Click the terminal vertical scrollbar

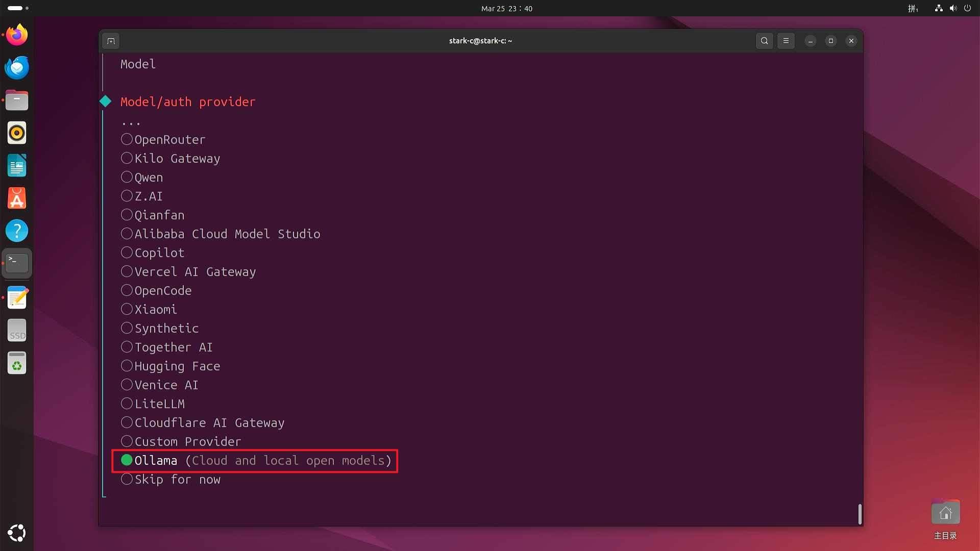860,513
